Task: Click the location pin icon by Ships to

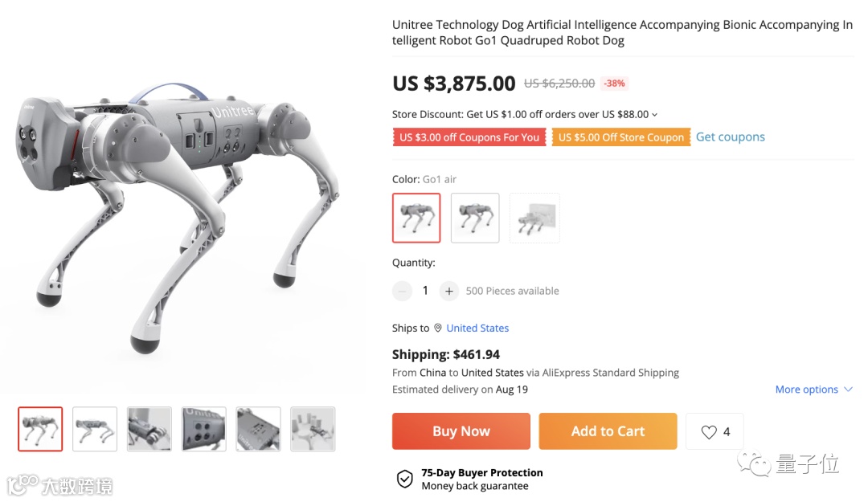Action: [437, 328]
